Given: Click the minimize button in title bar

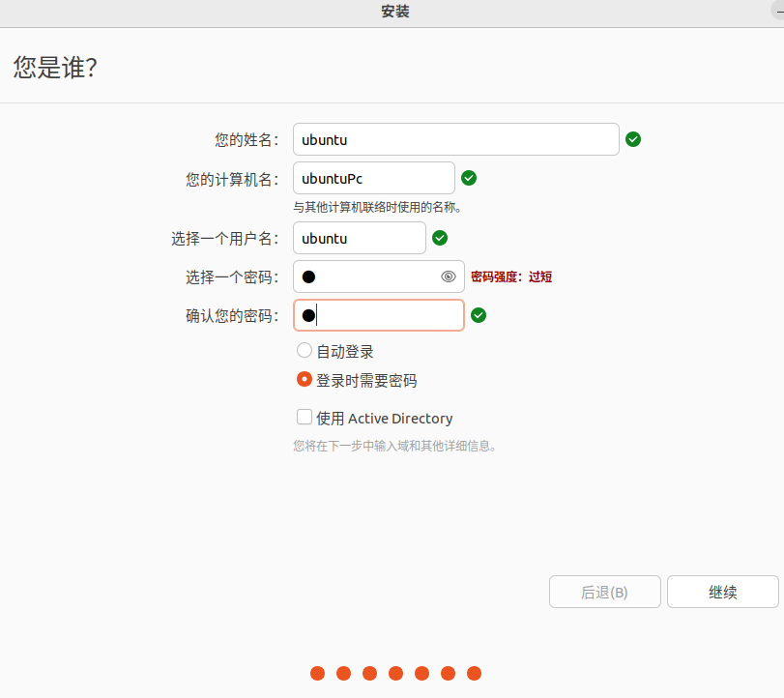Looking at the screenshot, I should coord(779,11).
